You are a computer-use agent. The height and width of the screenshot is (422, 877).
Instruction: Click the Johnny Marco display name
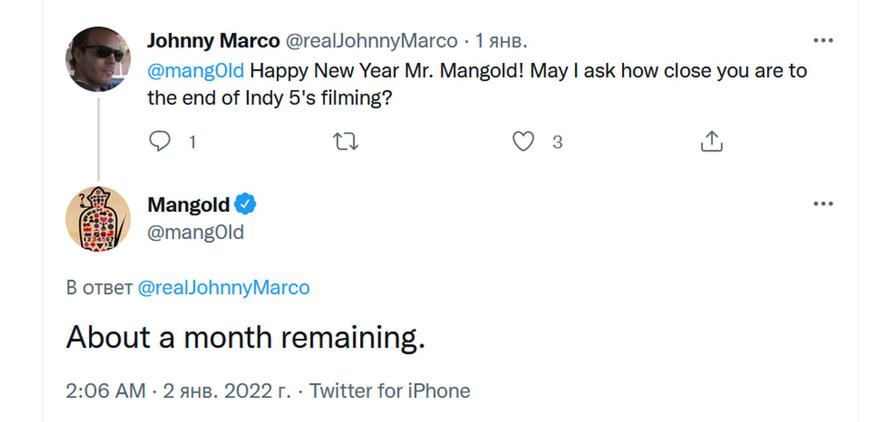click(x=213, y=41)
